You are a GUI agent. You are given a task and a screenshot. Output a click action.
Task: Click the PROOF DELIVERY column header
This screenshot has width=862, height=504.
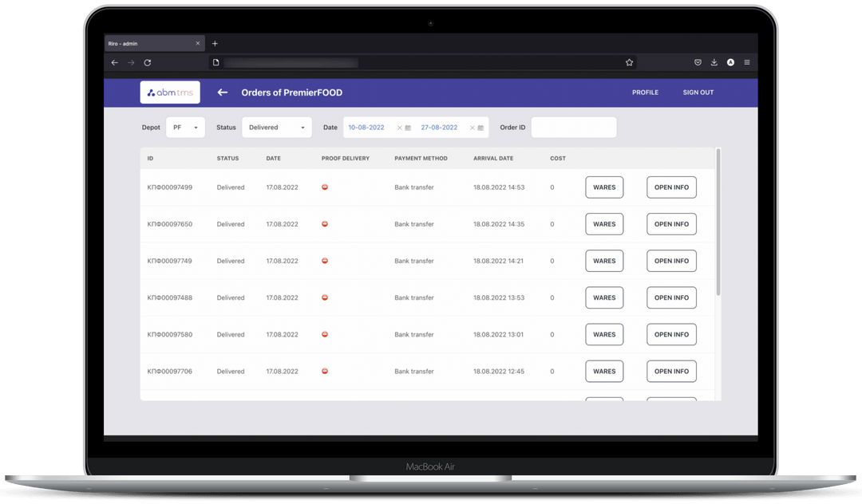coord(346,158)
